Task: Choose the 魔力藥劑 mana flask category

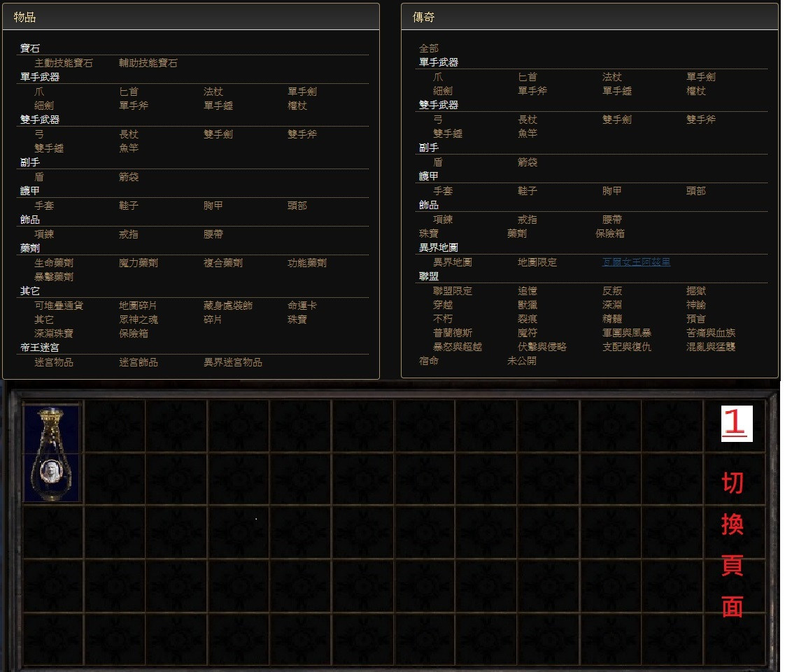Action: point(139,263)
